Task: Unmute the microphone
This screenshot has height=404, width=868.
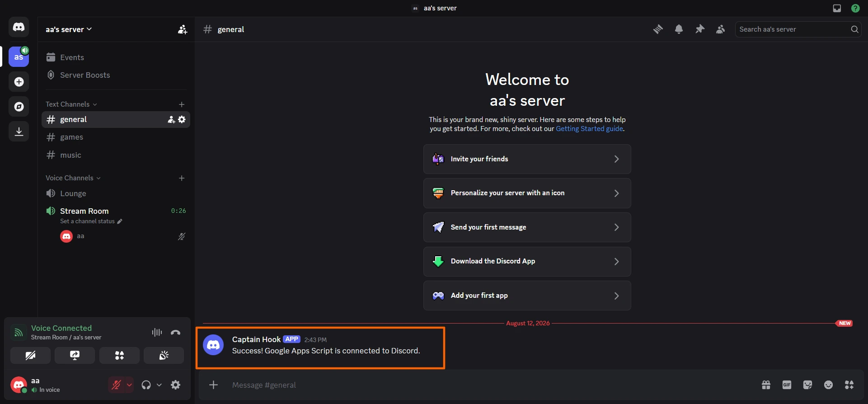Action: (x=117, y=385)
